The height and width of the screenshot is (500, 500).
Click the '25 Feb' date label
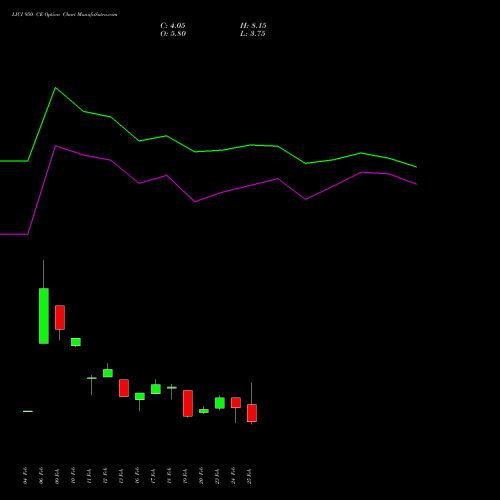[x=250, y=475]
